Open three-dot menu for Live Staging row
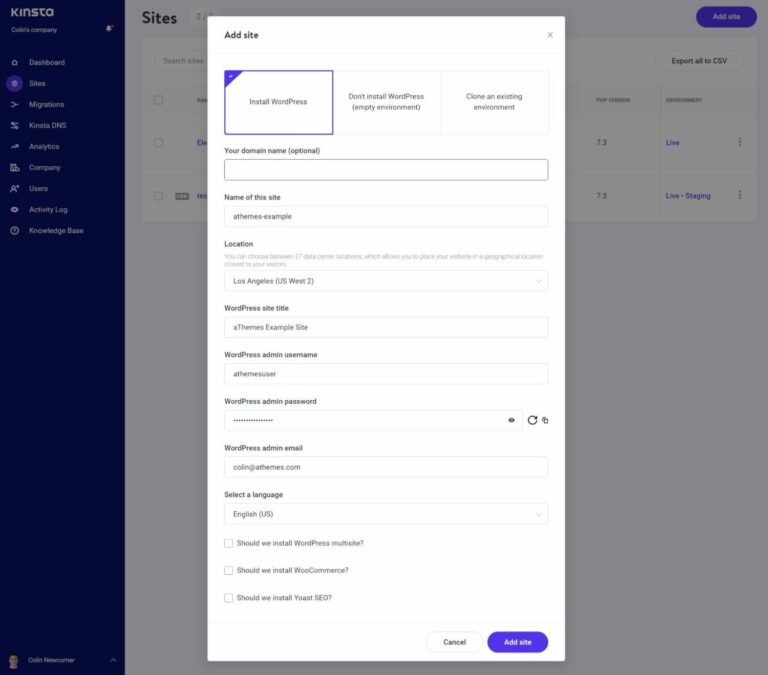Viewport: 768px width, 675px height. click(740, 195)
